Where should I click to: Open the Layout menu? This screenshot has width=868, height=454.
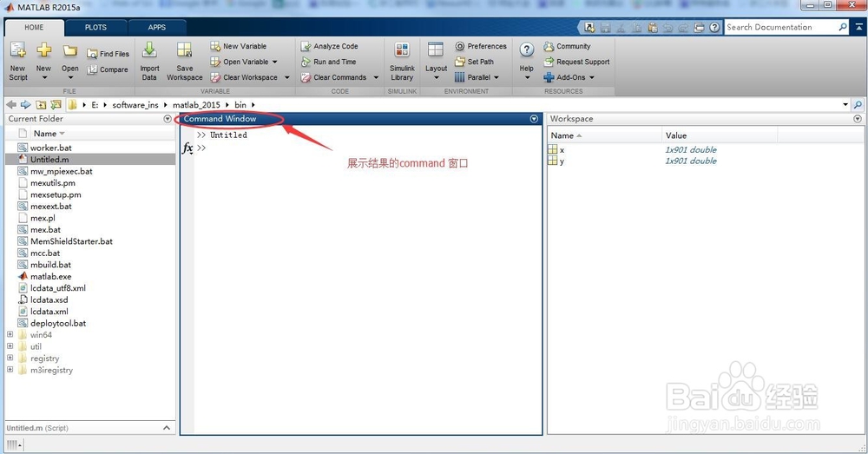[436, 62]
